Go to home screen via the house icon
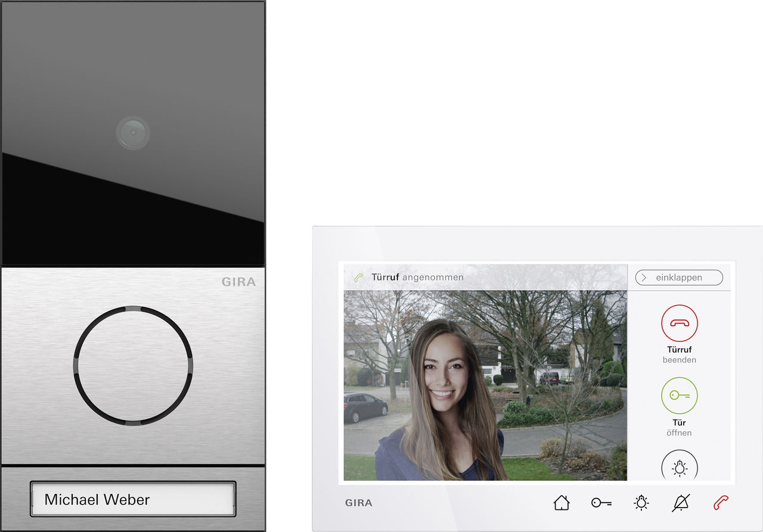 [561, 503]
